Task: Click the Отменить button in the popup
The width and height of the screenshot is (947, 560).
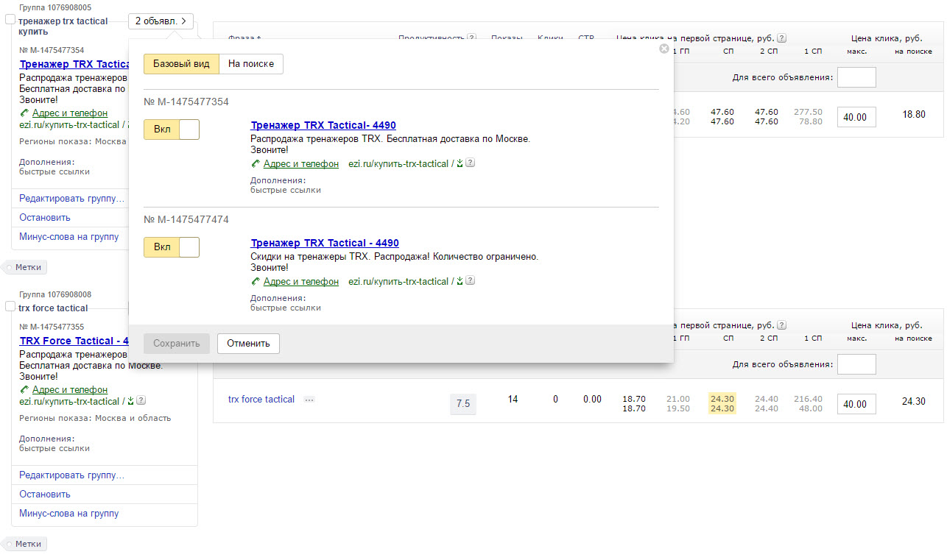Action: [248, 344]
